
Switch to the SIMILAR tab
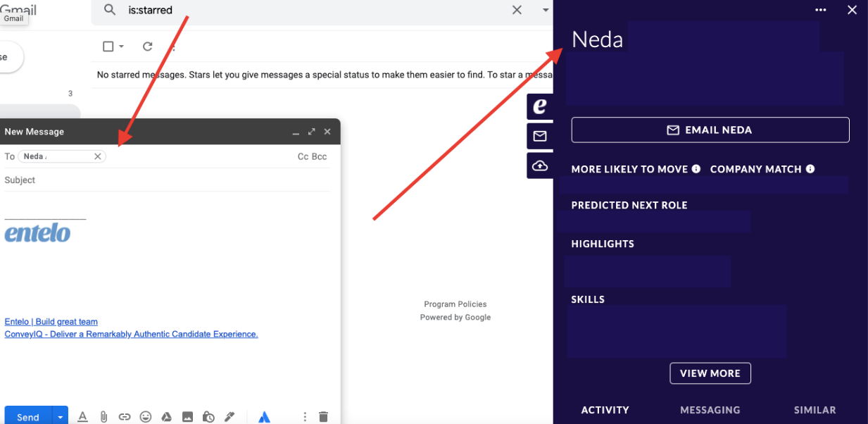coord(815,410)
